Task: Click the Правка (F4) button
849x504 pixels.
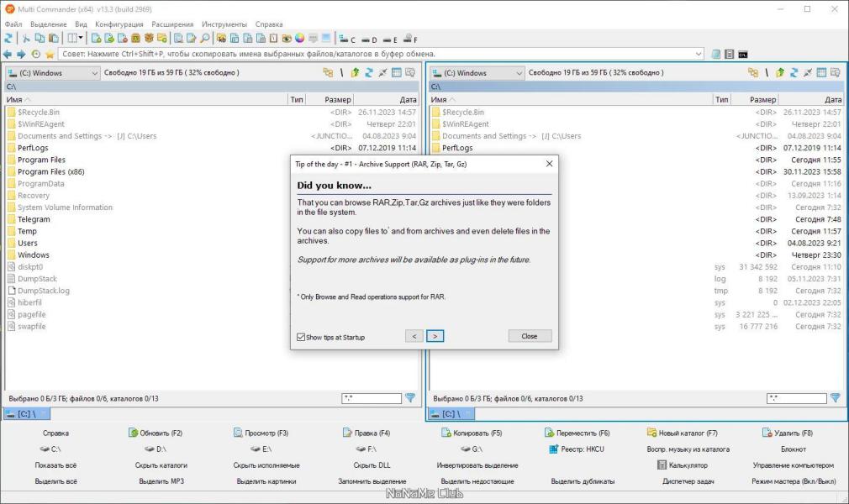Action: pyautogui.click(x=366, y=433)
